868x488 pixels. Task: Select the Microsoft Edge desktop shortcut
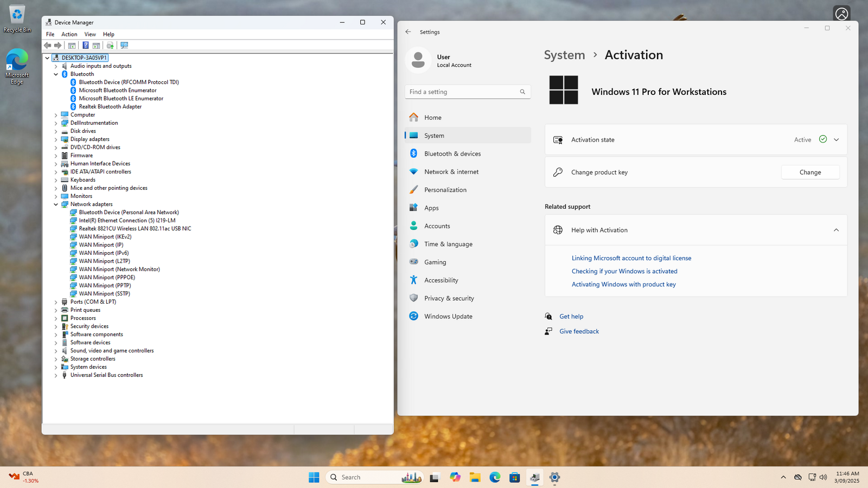17,67
